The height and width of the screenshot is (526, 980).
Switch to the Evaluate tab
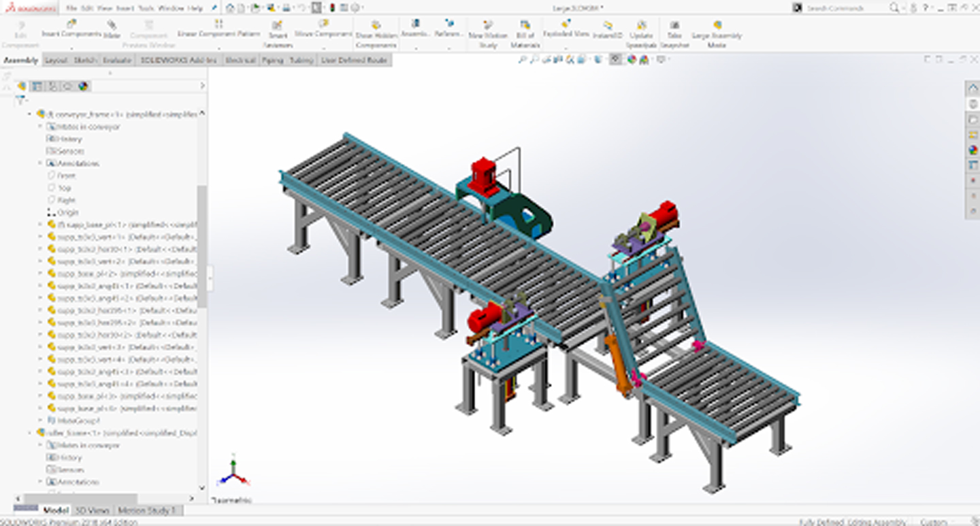117,61
